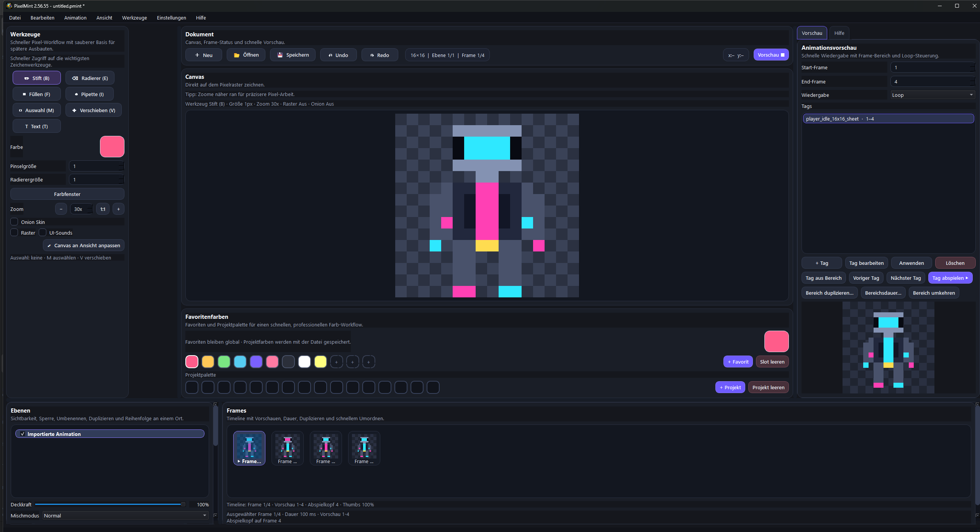Screen dimensions: 980x532
Task: Toggle the Raster grid checkbox
Action: tap(14, 233)
